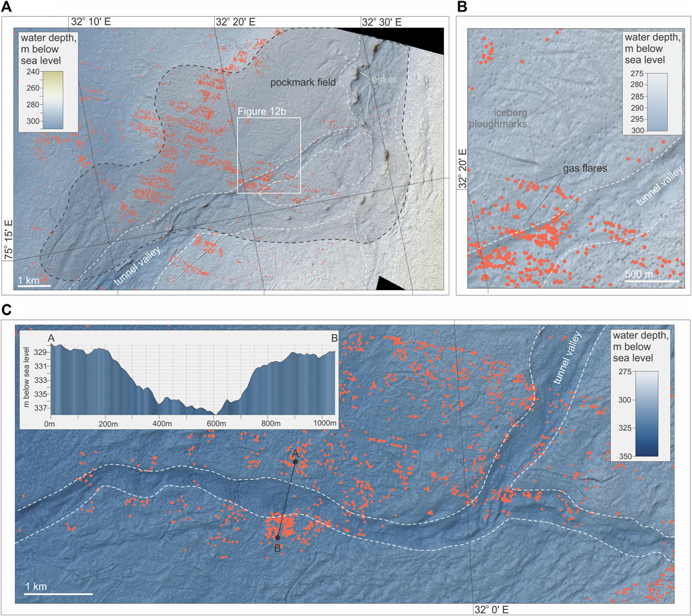
Task: Select the '32° 20' E' label left of panel B
Action: (x=462, y=168)
